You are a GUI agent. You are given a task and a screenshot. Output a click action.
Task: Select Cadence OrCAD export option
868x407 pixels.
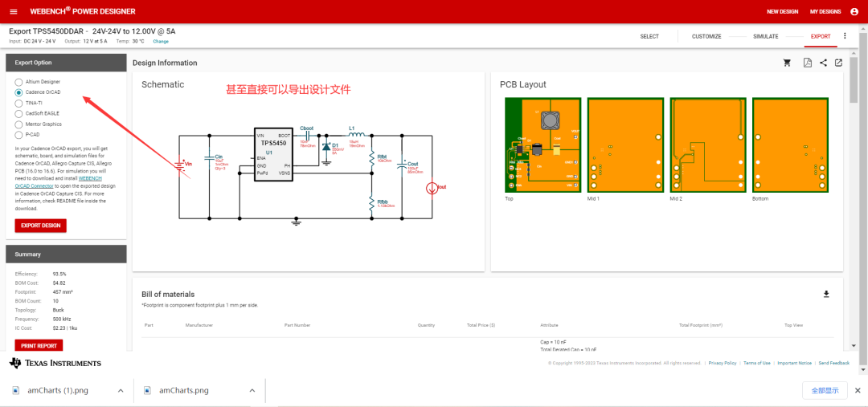point(18,92)
